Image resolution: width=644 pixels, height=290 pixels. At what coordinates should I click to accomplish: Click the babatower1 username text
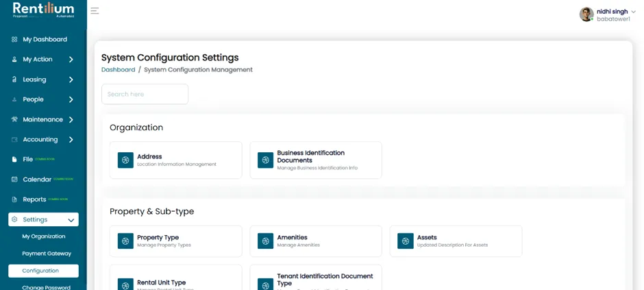[613, 19]
